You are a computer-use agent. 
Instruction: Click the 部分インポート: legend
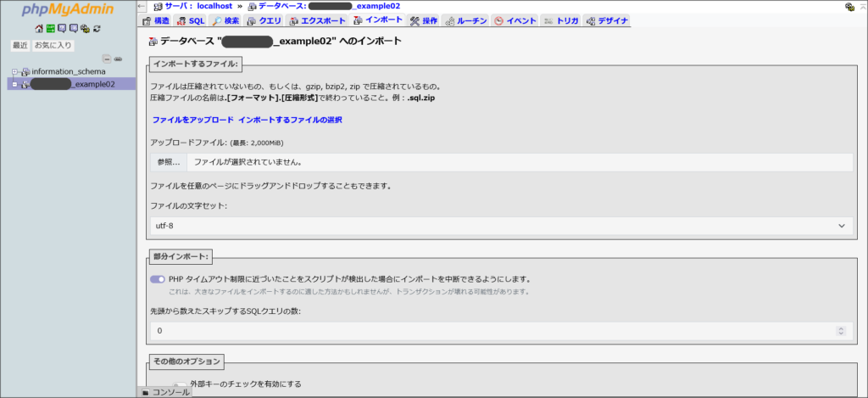point(181,256)
